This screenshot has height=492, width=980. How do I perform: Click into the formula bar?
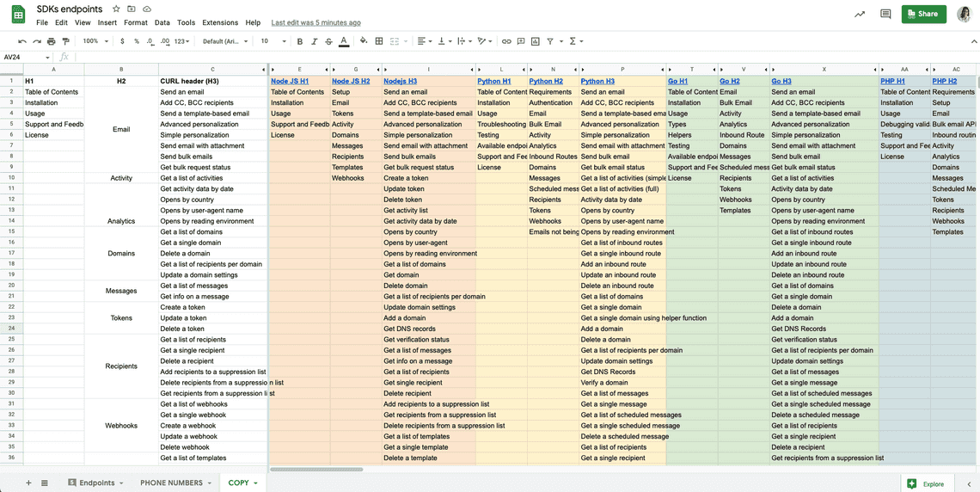pos(525,57)
